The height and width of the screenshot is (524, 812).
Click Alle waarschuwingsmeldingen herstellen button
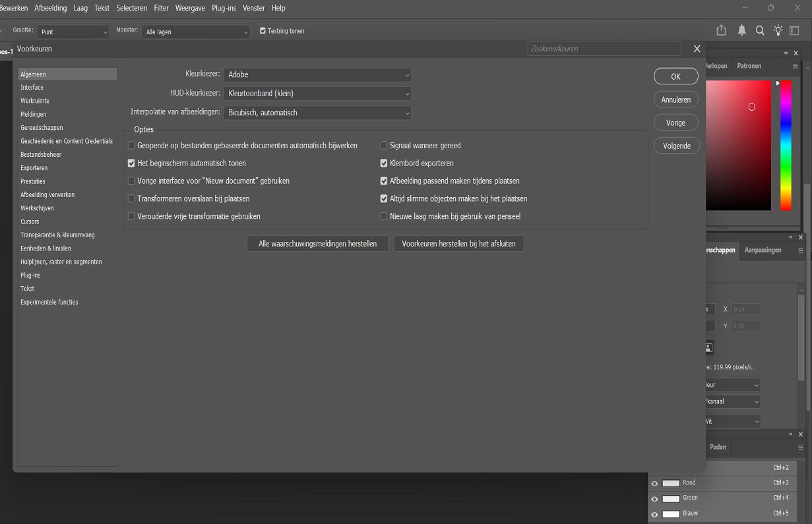tap(318, 244)
